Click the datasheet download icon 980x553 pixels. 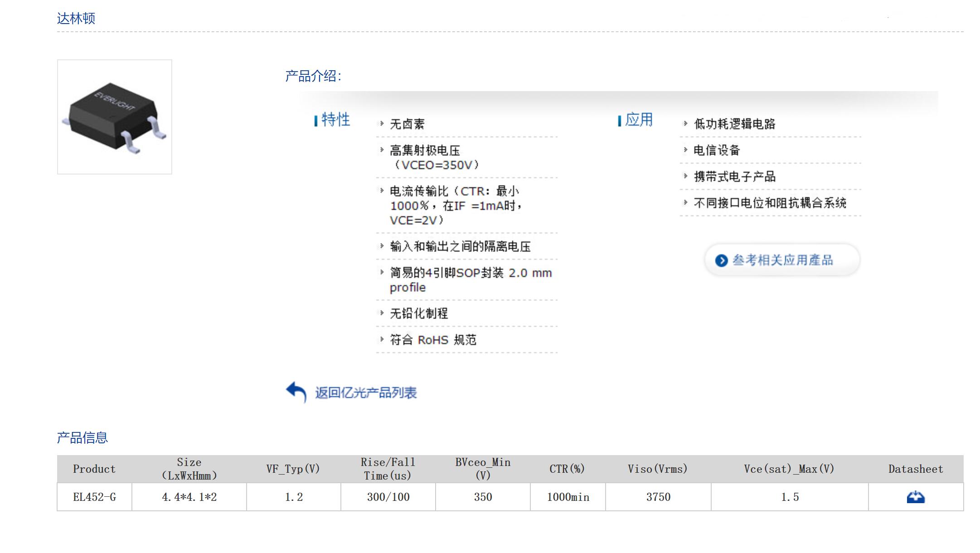click(x=915, y=497)
